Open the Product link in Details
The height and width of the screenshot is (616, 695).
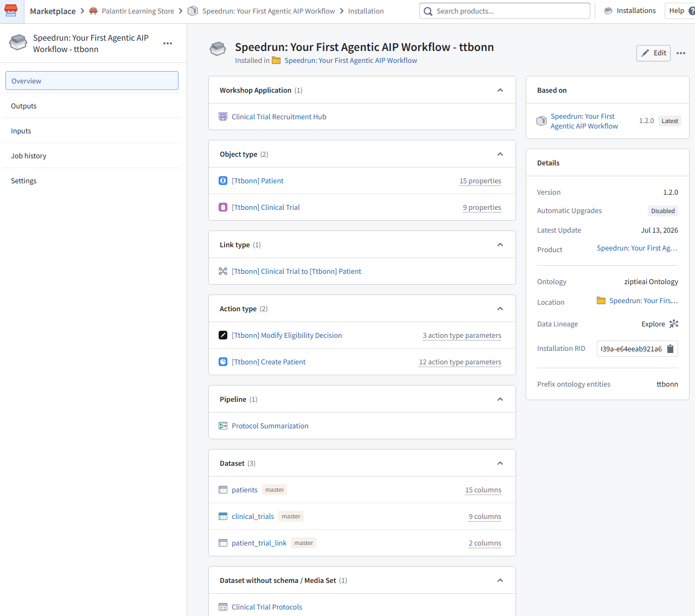637,248
